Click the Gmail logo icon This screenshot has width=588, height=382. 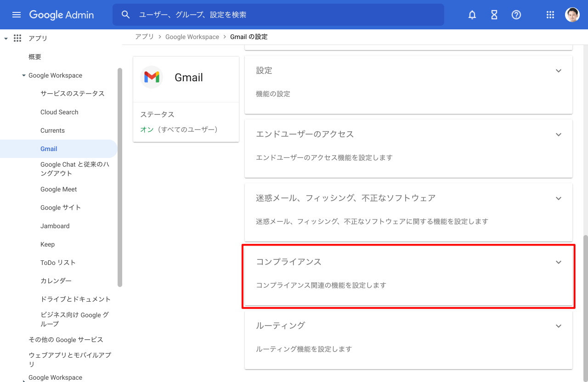[152, 77]
